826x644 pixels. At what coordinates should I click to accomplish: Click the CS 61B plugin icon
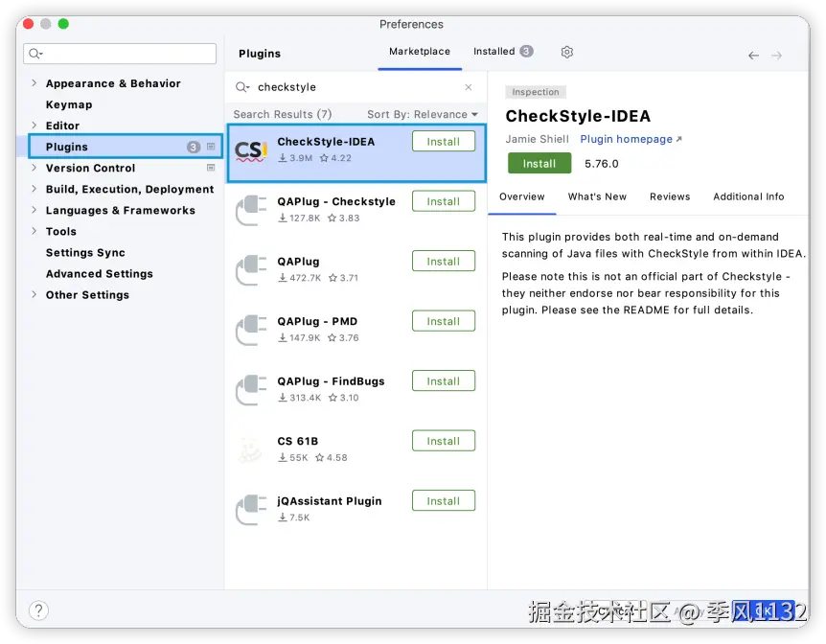pyautogui.click(x=251, y=449)
